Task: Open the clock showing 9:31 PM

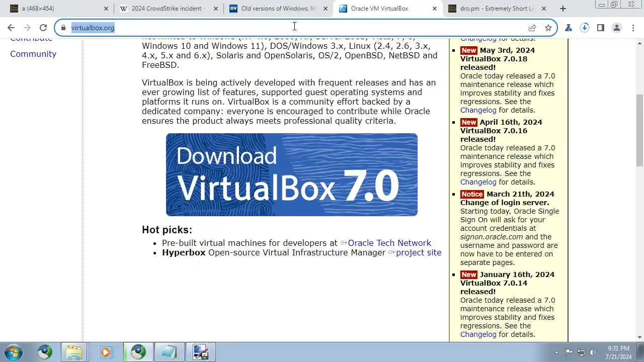Action: [619, 352]
